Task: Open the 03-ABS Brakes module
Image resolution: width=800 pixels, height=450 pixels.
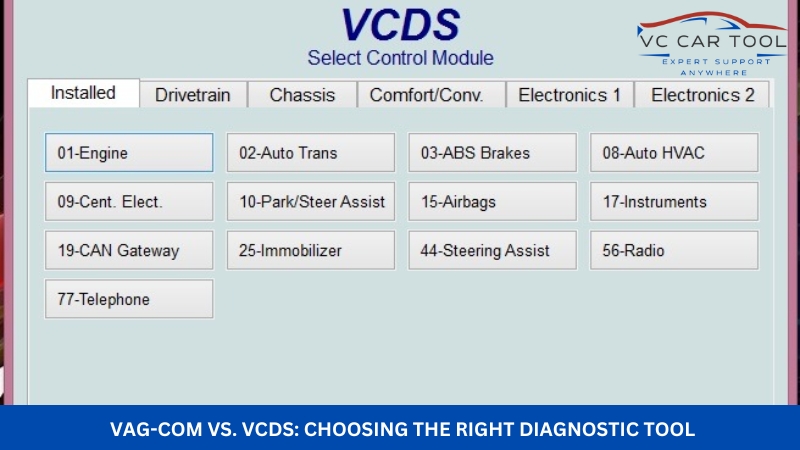Action: (492, 153)
